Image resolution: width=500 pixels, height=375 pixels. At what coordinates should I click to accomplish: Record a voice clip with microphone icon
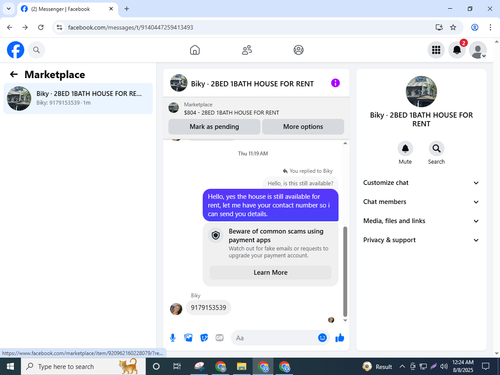[x=173, y=338]
